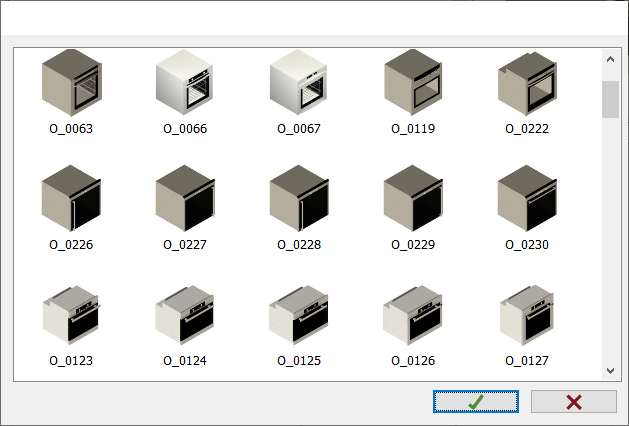Viewport: 629px width, 426px height.
Task: Select the O_0127 compact oven thumbnail
Action: (x=527, y=315)
